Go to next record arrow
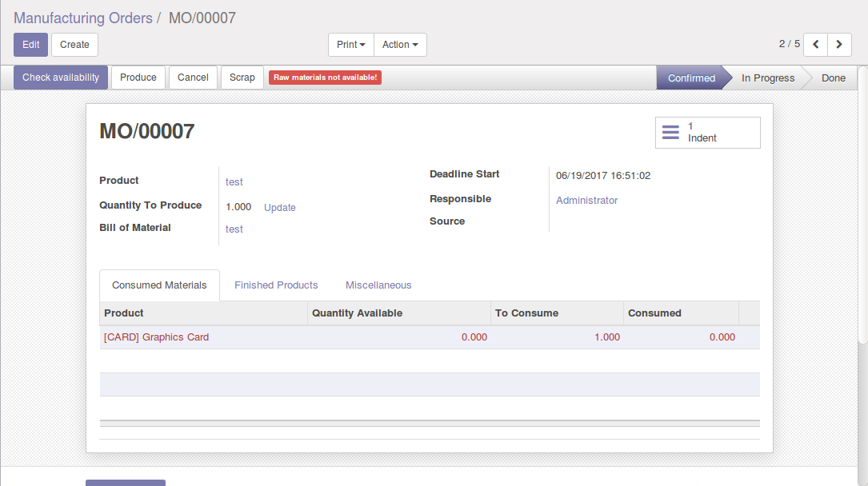868x486 pixels. point(839,44)
